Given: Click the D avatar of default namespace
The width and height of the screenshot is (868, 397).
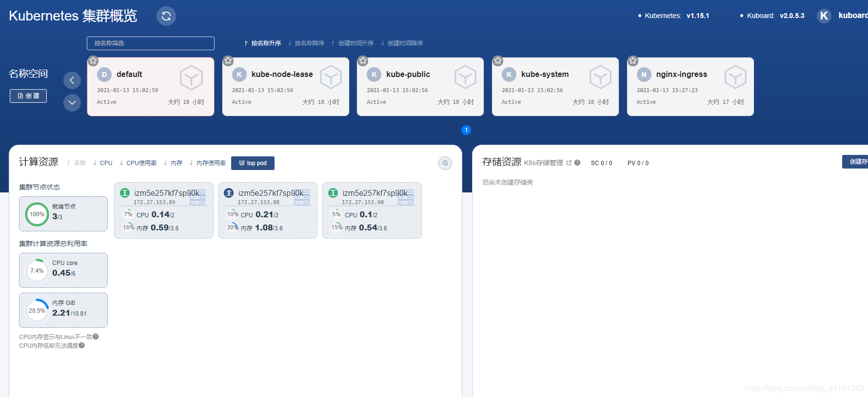Looking at the screenshot, I should [x=104, y=75].
